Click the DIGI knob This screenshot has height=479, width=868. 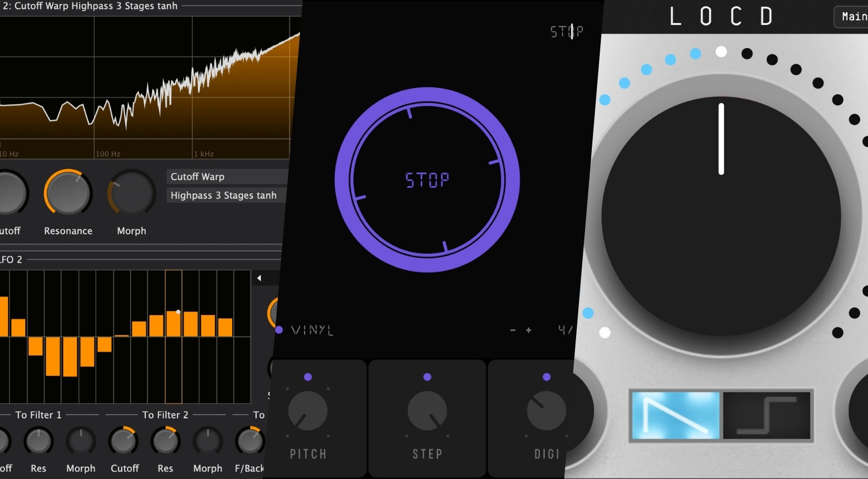click(x=546, y=411)
